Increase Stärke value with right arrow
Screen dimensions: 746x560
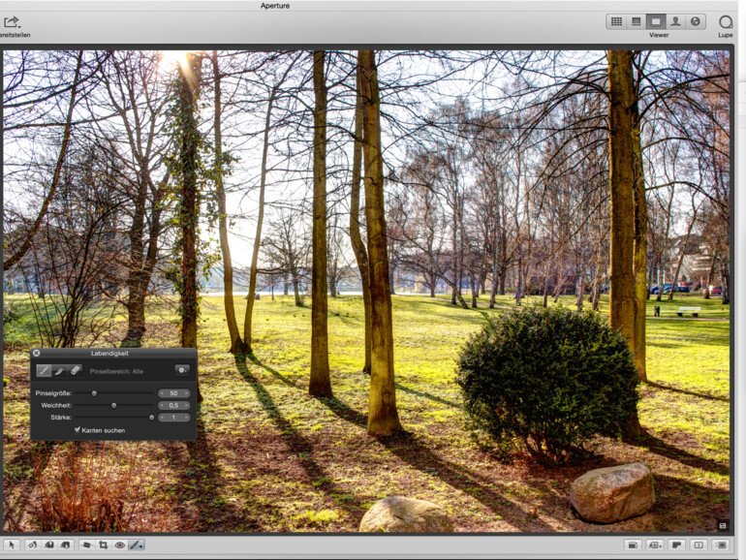186,418
